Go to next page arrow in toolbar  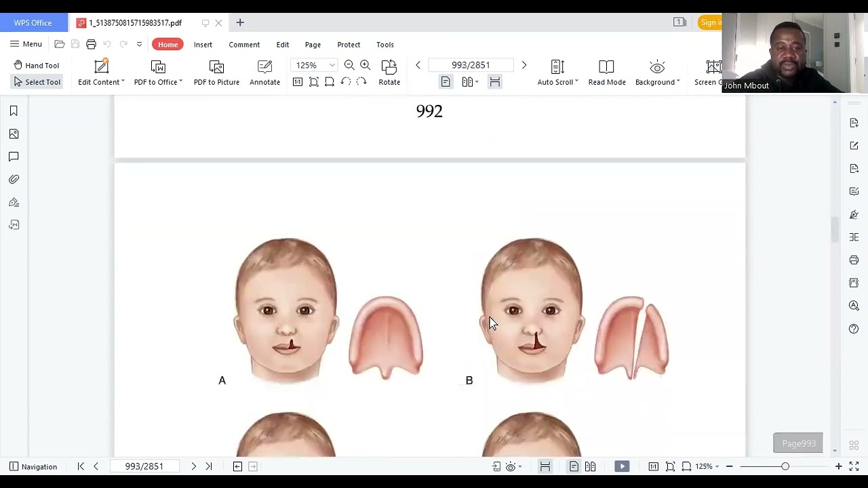coord(524,65)
